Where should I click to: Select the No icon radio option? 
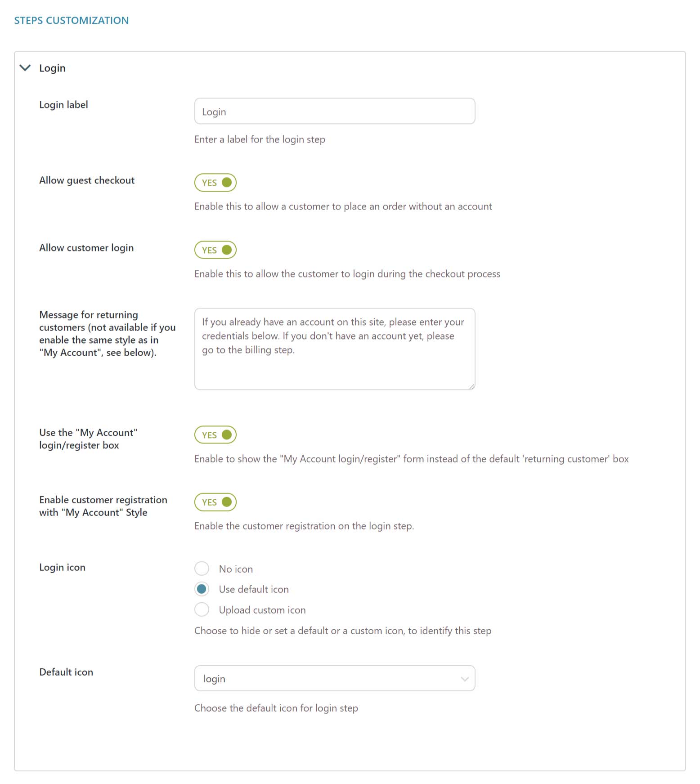[202, 569]
